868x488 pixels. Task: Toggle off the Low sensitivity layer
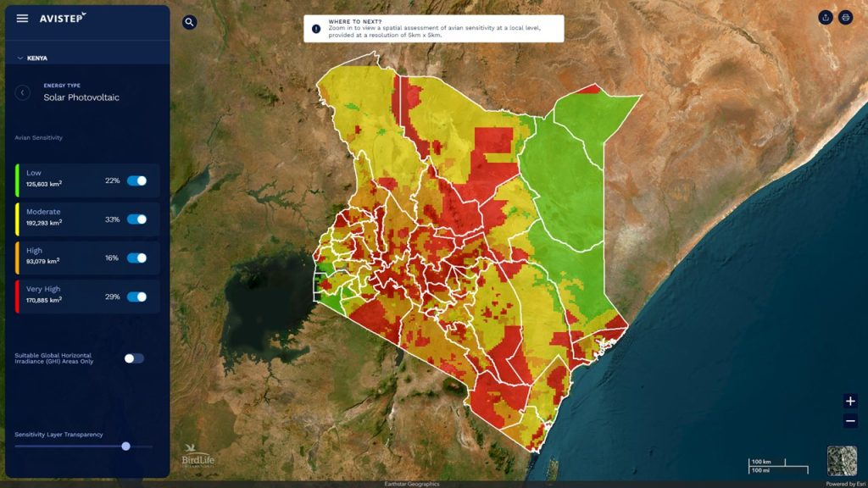[136, 180]
